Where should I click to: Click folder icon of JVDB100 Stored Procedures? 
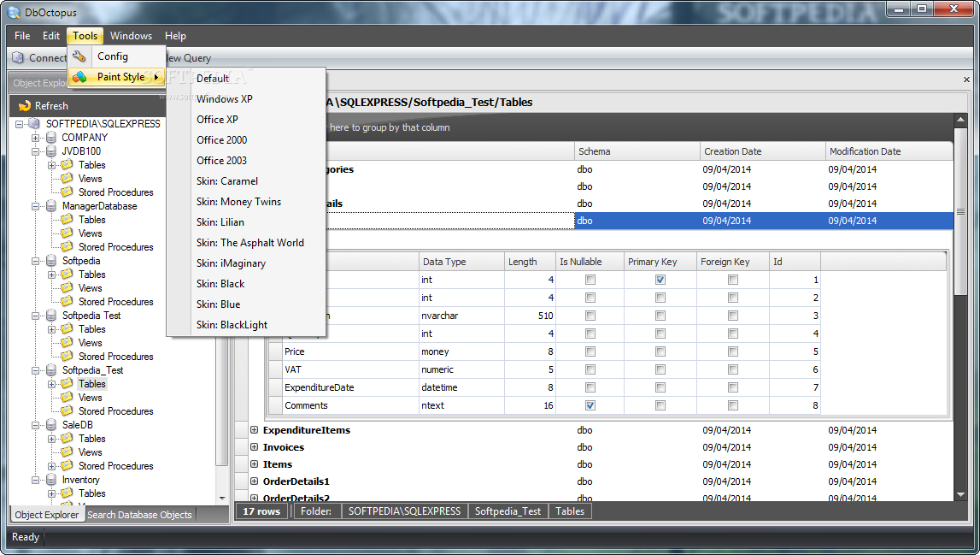tap(67, 192)
